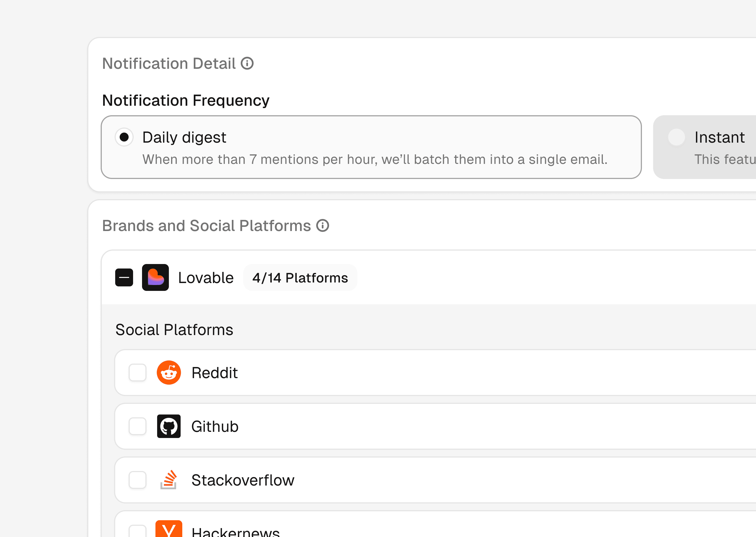
Task: Click the Notification Detail info icon
Action: [x=247, y=63]
